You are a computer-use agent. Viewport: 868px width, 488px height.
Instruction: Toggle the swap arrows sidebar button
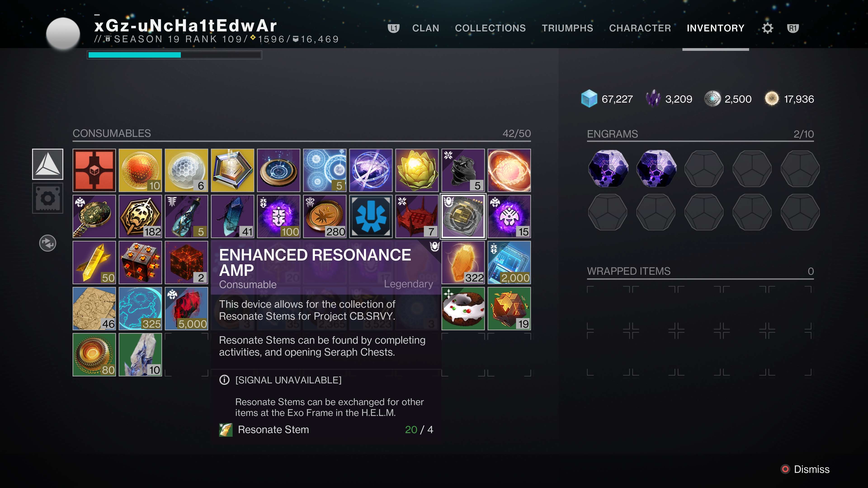click(47, 243)
